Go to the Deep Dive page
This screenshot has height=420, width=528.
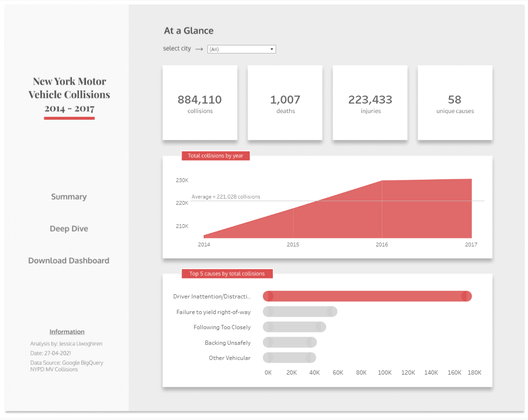(x=69, y=229)
